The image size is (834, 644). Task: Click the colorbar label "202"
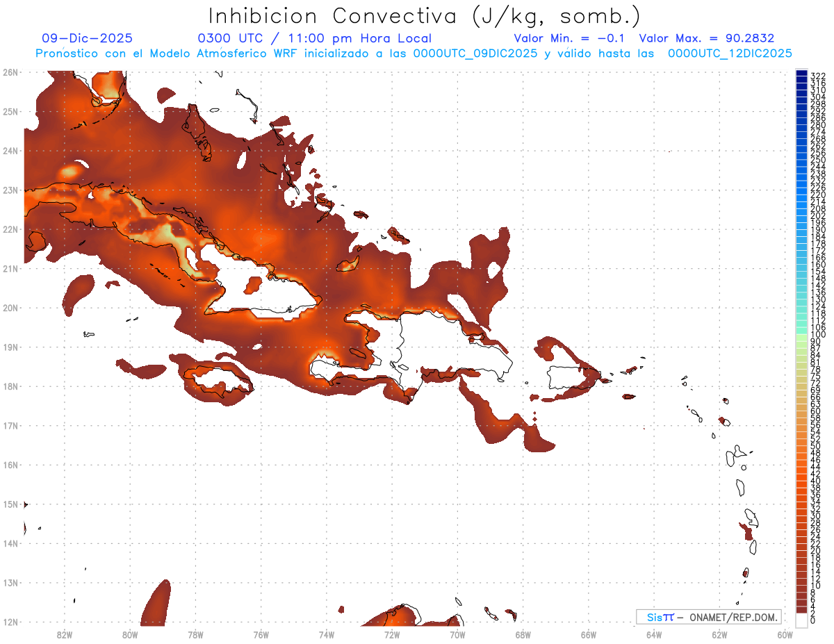click(x=818, y=215)
